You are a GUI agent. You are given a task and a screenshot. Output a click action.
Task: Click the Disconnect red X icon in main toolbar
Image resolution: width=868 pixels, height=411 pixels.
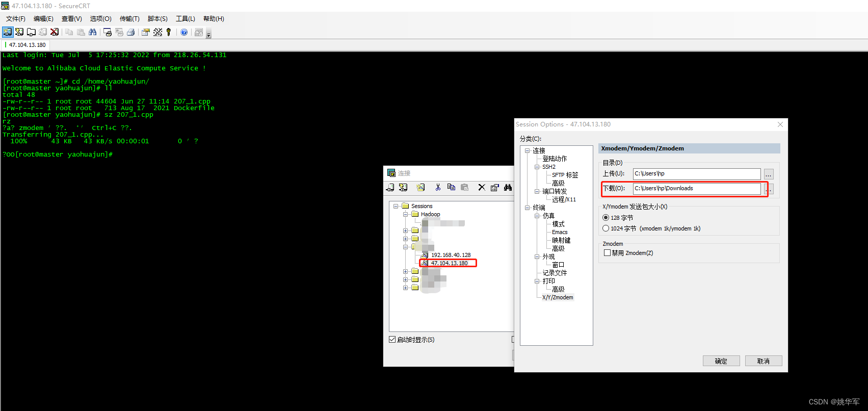[55, 32]
